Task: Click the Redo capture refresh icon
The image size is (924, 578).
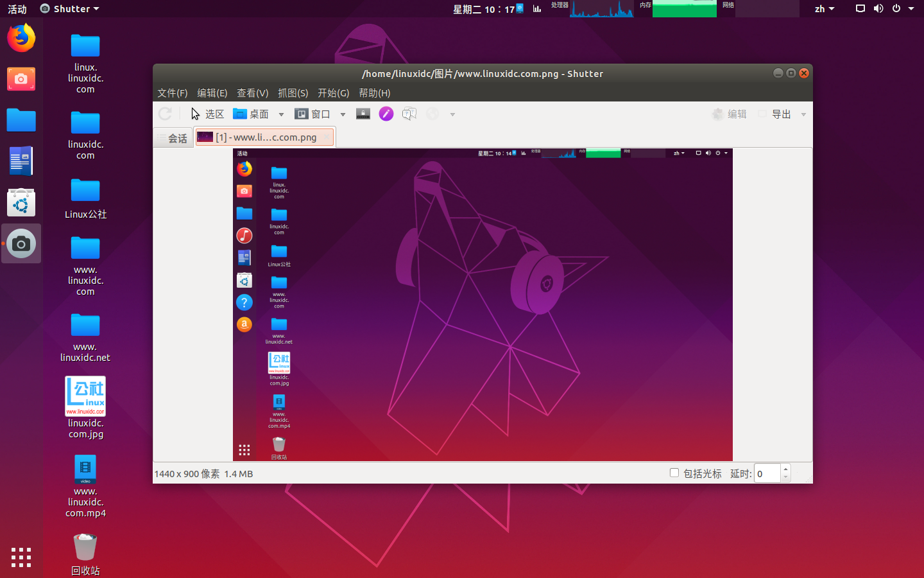Action: click(x=165, y=114)
